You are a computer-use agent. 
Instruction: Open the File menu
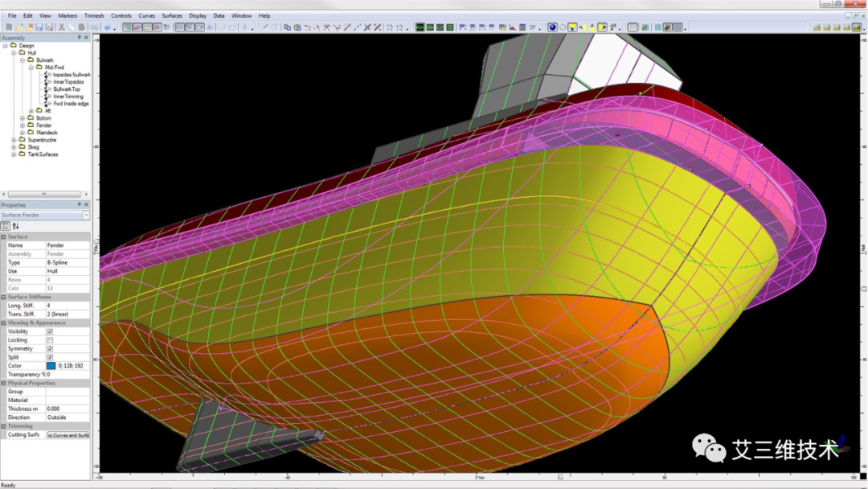11,15
